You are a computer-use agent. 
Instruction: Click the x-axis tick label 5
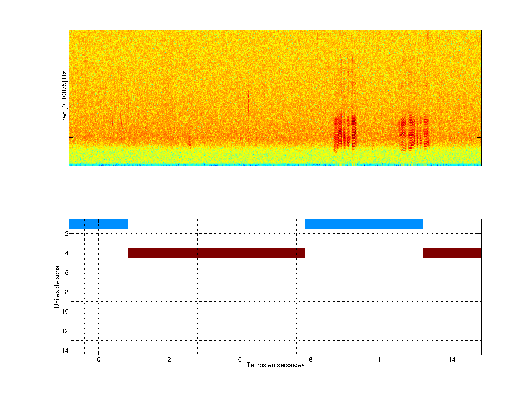tap(240, 359)
